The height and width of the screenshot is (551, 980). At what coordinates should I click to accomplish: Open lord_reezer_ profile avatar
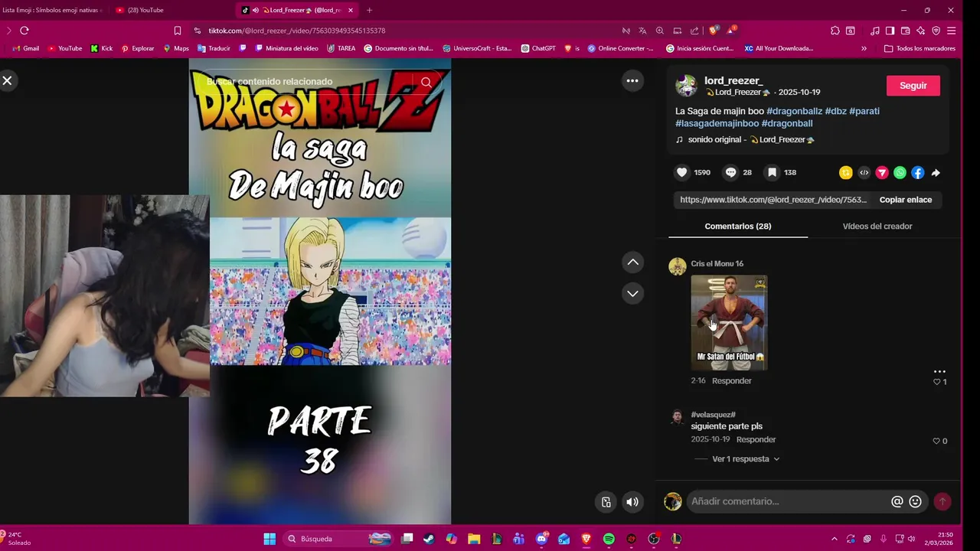click(x=686, y=86)
